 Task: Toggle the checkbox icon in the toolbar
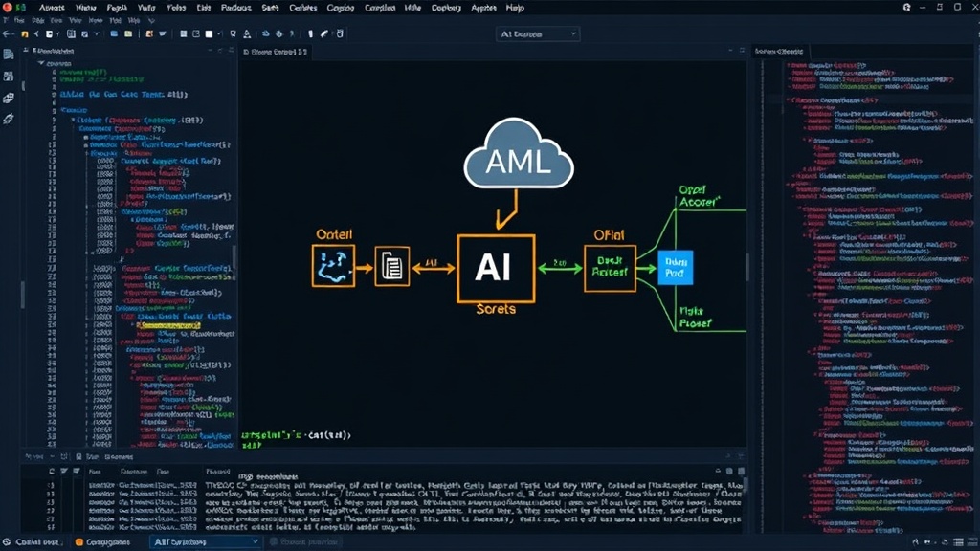[84, 33]
